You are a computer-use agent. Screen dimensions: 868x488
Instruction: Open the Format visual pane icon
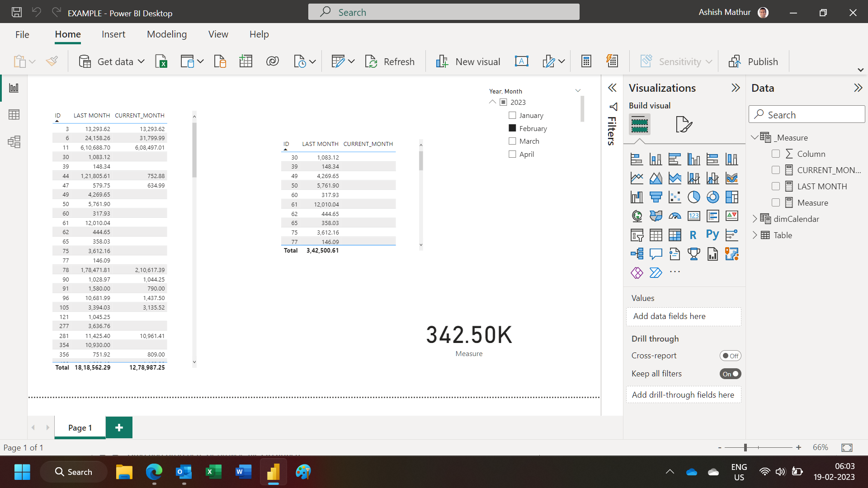coord(684,124)
